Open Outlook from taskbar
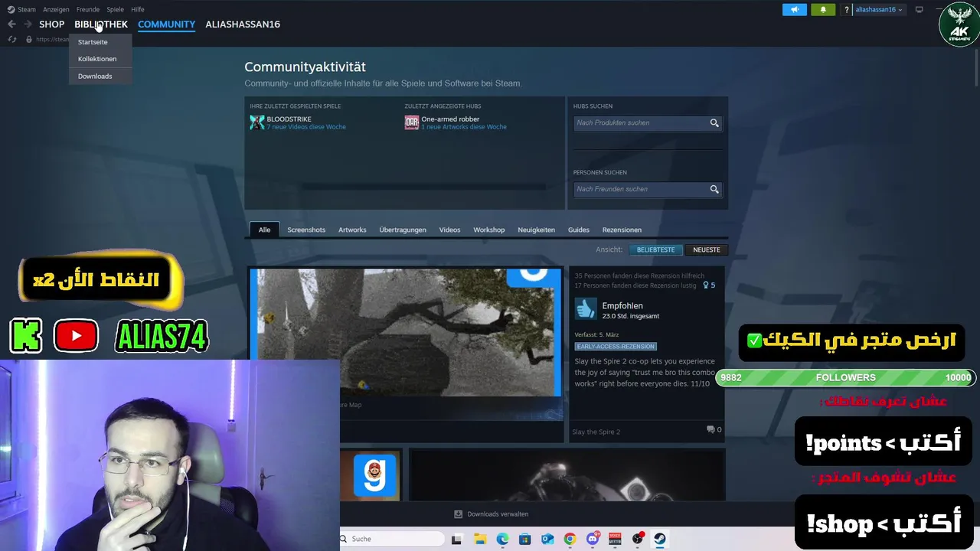The width and height of the screenshot is (980, 551). coord(547,539)
